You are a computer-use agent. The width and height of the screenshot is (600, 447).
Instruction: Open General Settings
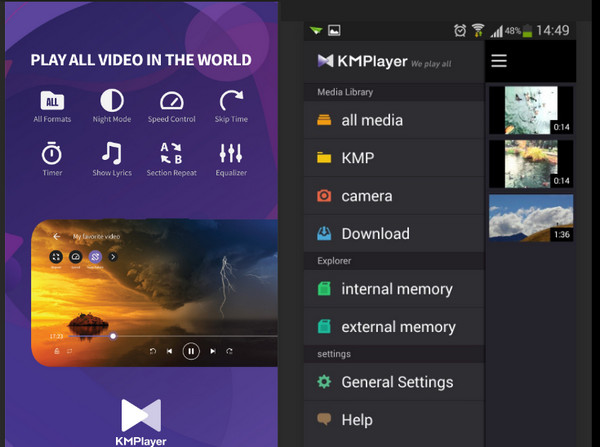tap(394, 382)
